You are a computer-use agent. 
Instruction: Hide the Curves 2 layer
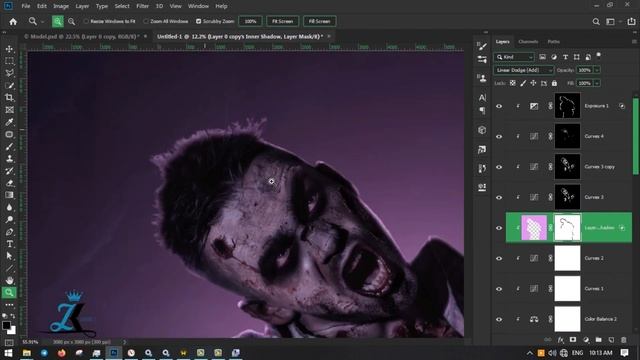pyautogui.click(x=499, y=258)
